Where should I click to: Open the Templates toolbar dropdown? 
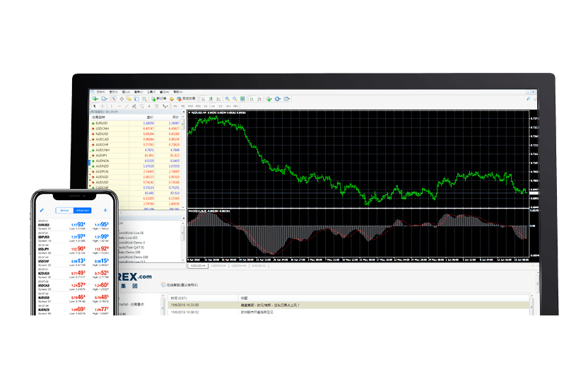tap(287, 98)
